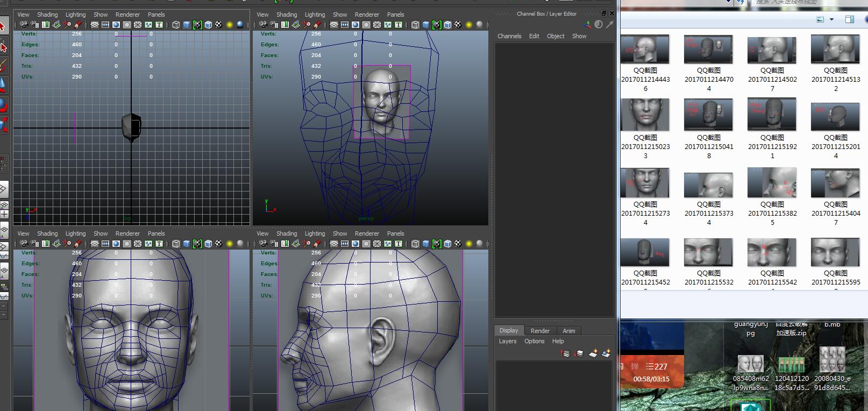Open Panels menu in bottom-left viewport

[x=156, y=233]
